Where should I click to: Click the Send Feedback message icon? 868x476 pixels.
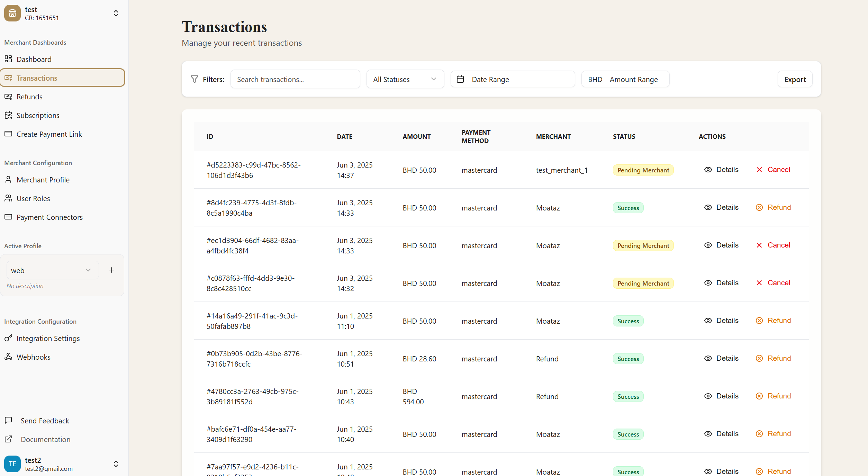[8, 420]
